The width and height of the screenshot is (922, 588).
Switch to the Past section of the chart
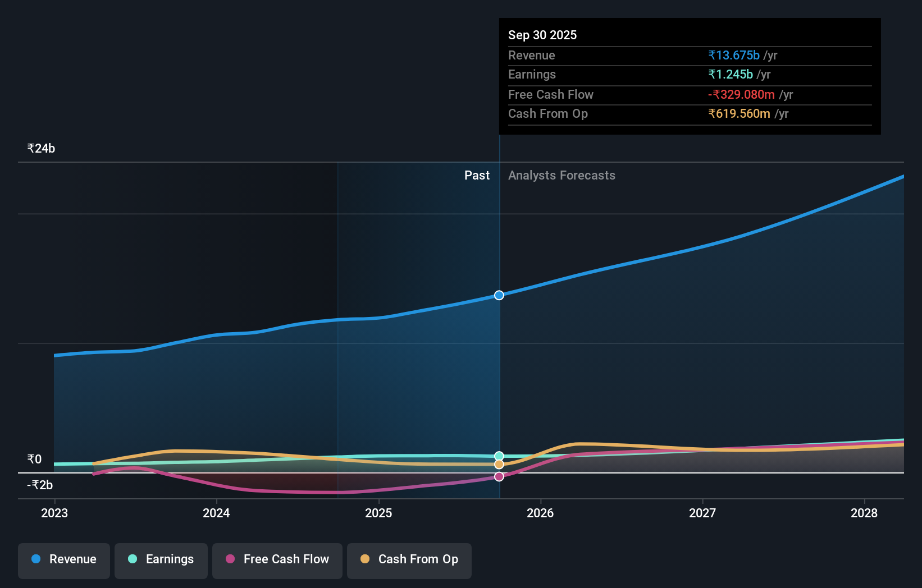pos(477,176)
